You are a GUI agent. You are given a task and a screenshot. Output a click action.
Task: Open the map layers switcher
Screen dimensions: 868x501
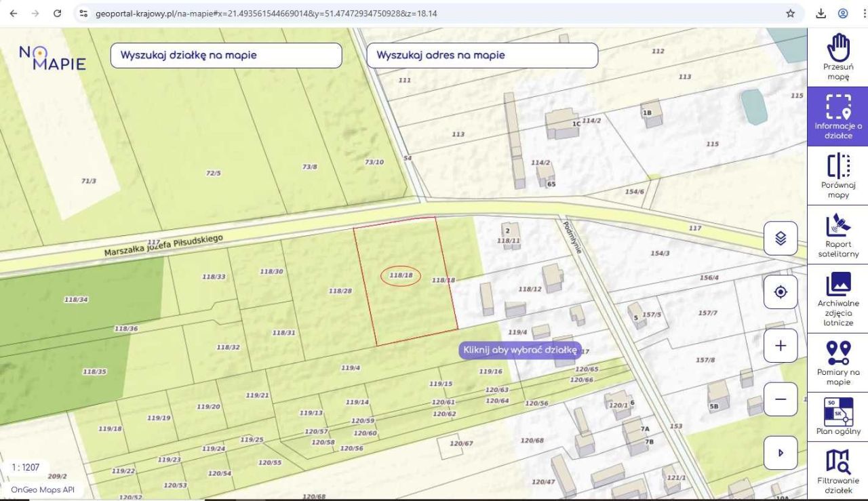(x=781, y=238)
